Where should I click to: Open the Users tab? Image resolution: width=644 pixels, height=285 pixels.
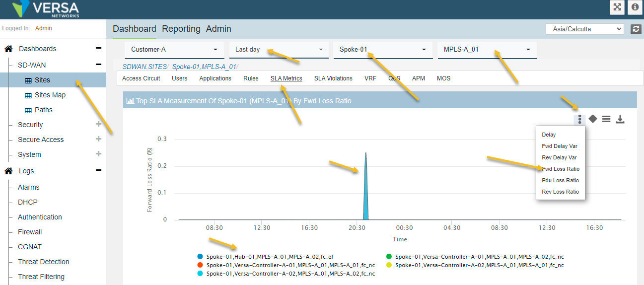(x=180, y=78)
